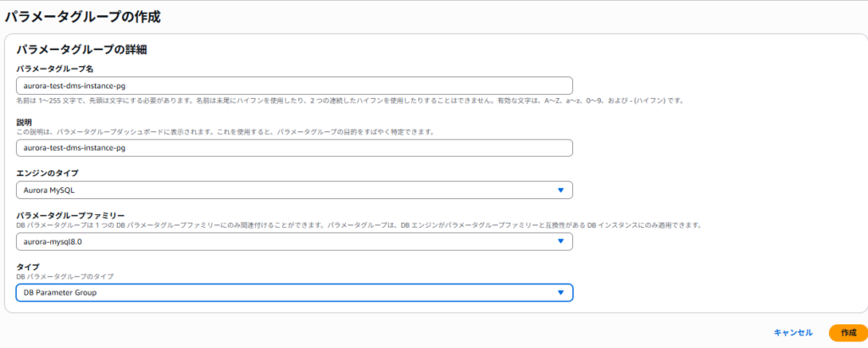Click the 説明 description input field
The height and width of the screenshot is (348, 868).
point(294,148)
